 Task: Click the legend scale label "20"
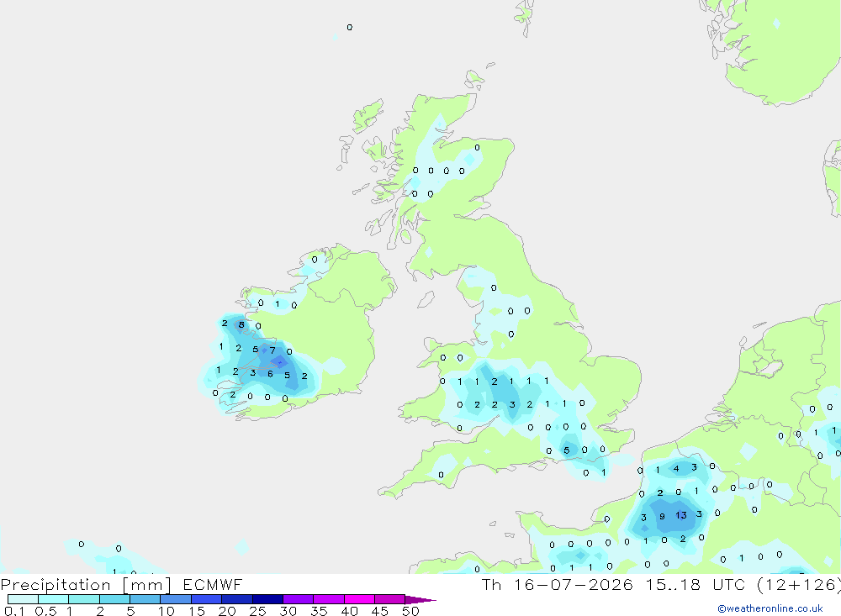227,611
